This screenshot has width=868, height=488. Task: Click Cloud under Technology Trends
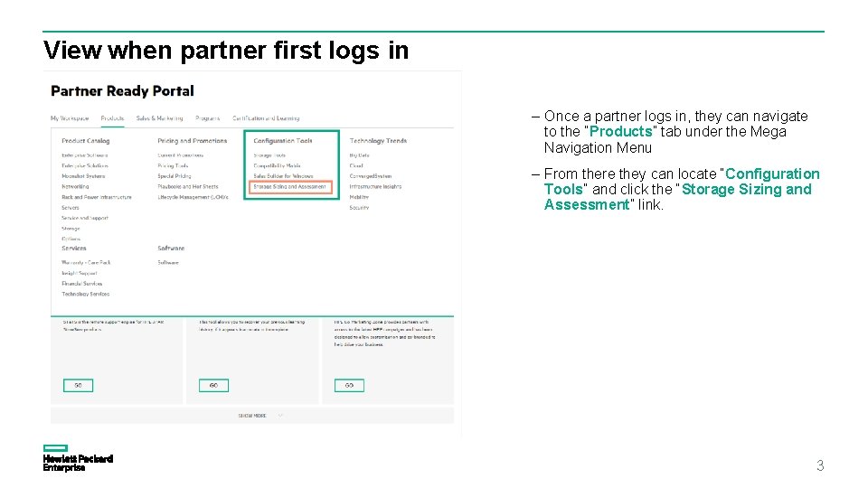(x=356, y=166)
